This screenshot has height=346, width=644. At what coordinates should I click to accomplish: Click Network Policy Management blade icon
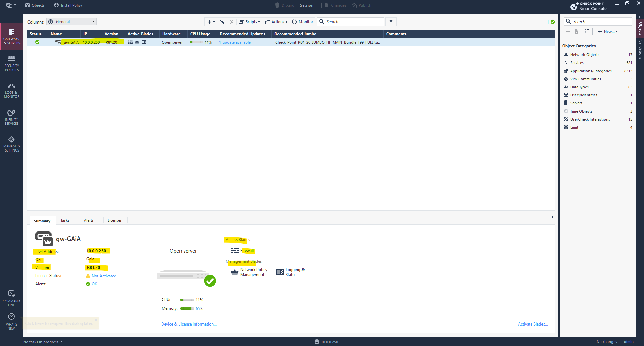(235, 272)
